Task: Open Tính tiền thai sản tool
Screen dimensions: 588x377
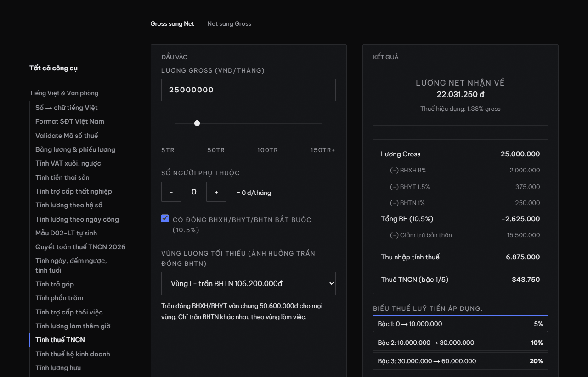Action: coord(62,177)
